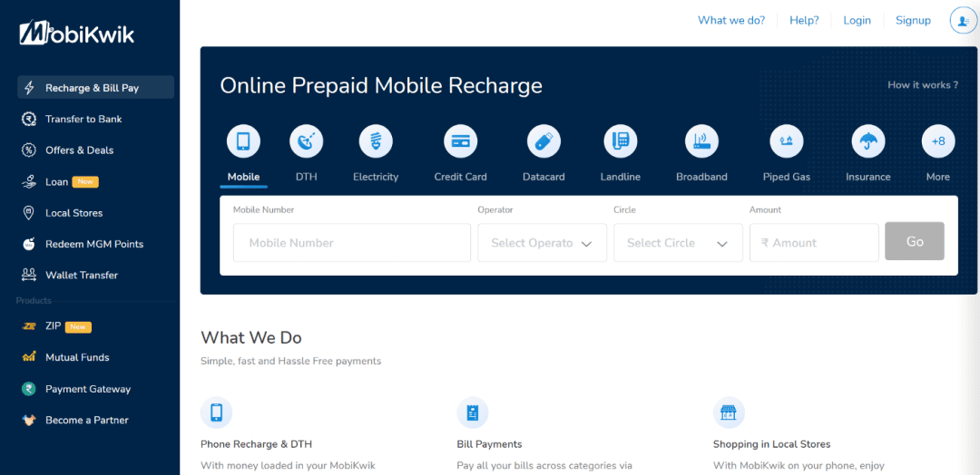Focus the Mobile Number input field
This screenshot has height=475, width=980.
click(x=352, y=243)
